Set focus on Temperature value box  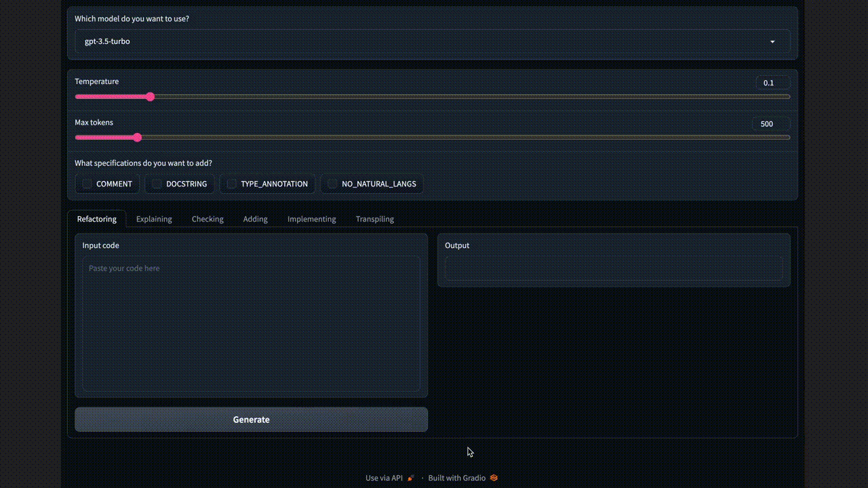pyautogui.click(x=773, y=83)
